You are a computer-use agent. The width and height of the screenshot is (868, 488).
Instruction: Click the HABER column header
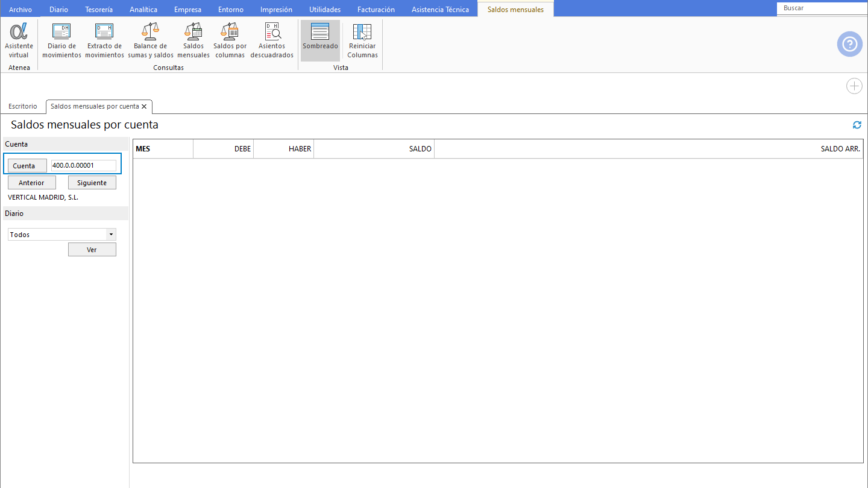[x=284, y=149]
